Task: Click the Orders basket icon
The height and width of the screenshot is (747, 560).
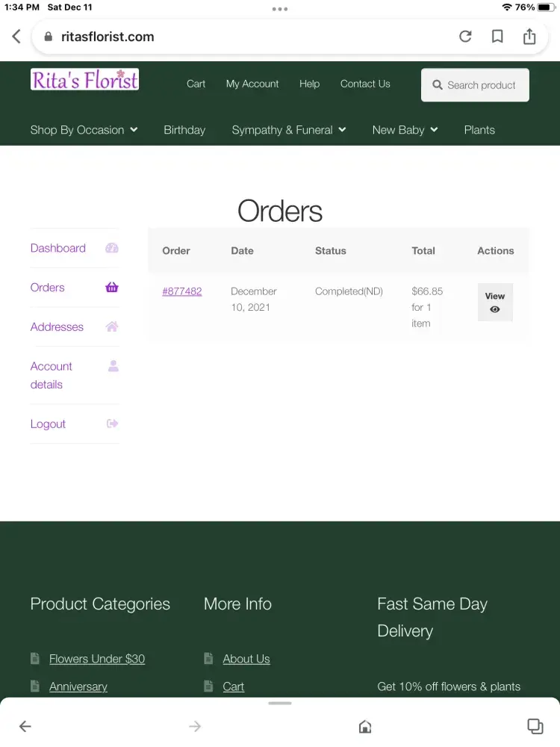Action: (x=112, y=288)
